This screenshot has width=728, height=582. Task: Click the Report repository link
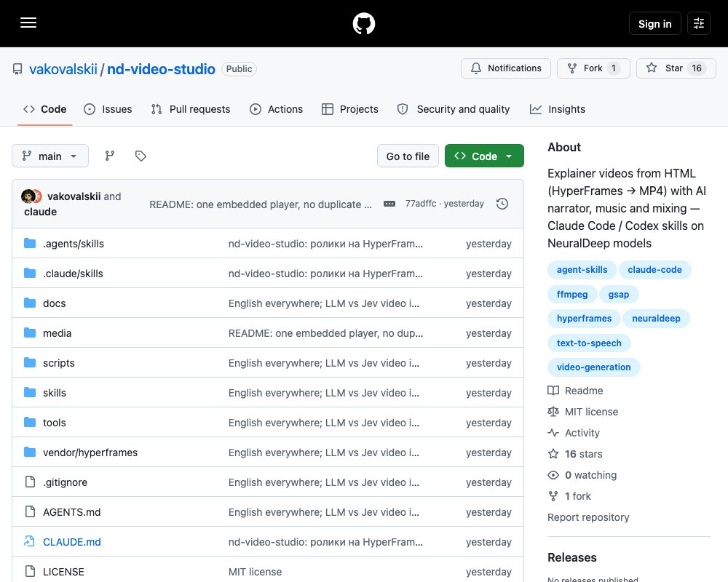pyautogui.click(x=588, y=517)
